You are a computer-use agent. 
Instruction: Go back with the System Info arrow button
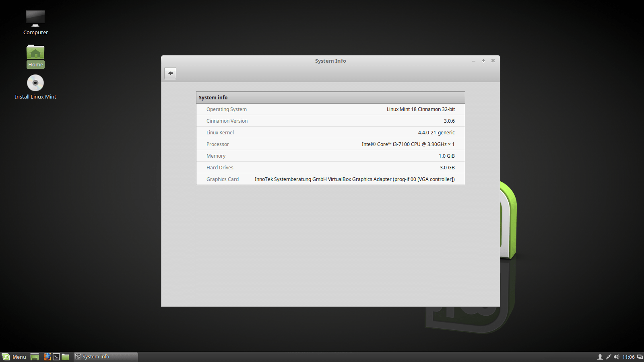(170, 73)
